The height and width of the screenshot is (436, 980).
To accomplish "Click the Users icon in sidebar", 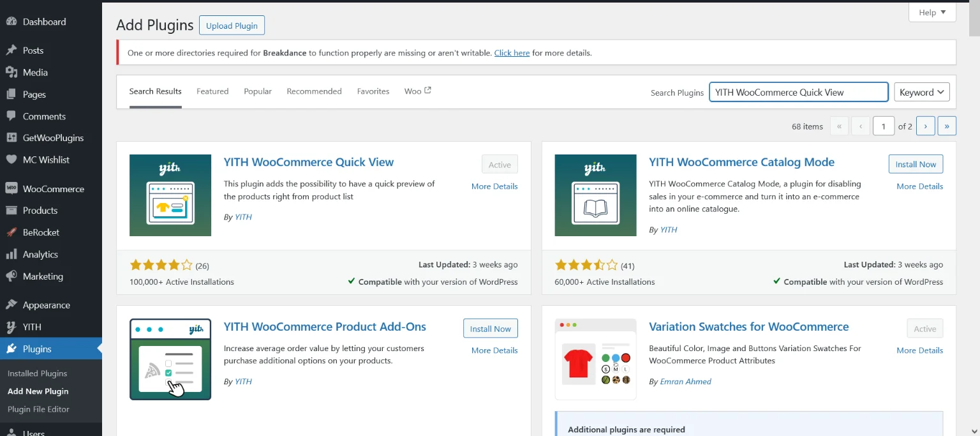I will [x=11, y=432].
